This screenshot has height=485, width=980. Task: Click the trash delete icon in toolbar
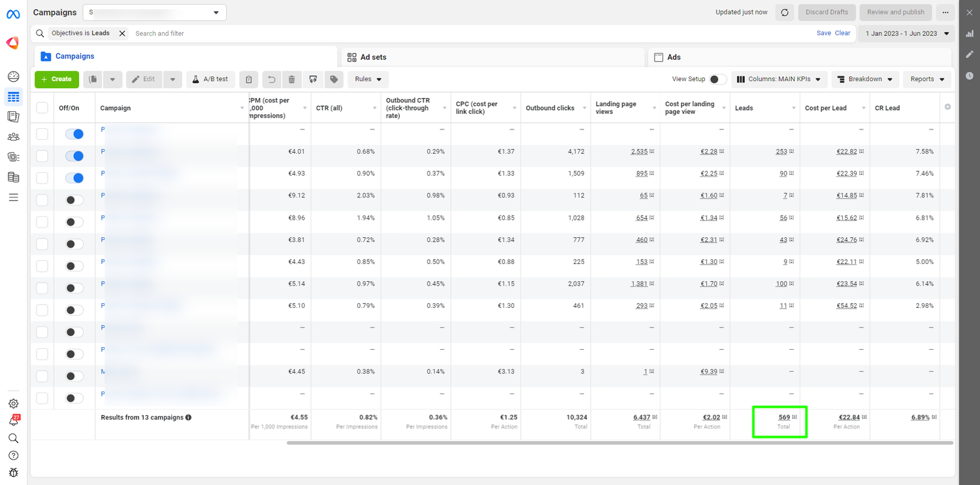coord(291,79)
